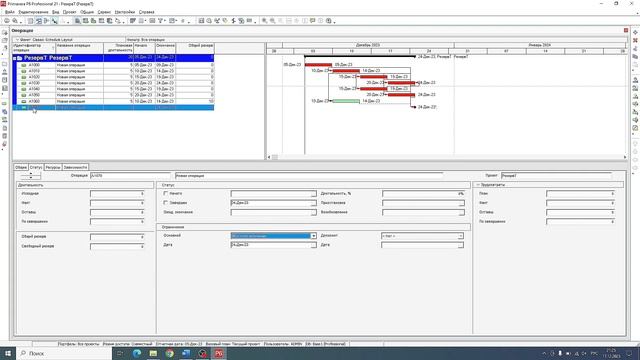Open date picker for Начато field

pyautogui.click(x=313, y=193)
